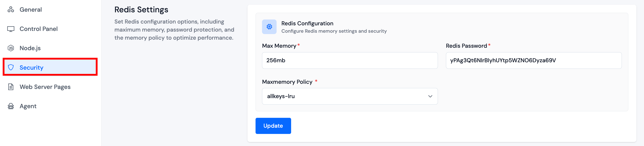
Task: Go to Control Panel settings
Action: pyautogui.click(x=38, y=29)
